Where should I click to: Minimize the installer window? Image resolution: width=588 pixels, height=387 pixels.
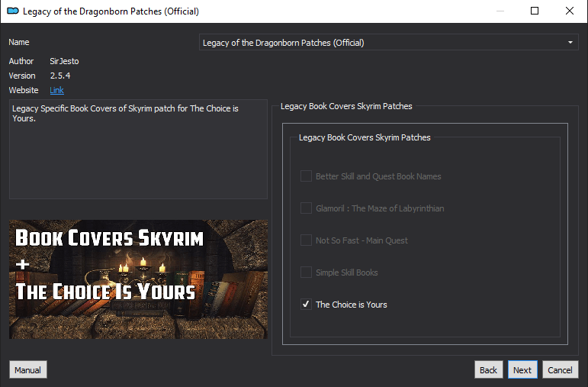500,11
